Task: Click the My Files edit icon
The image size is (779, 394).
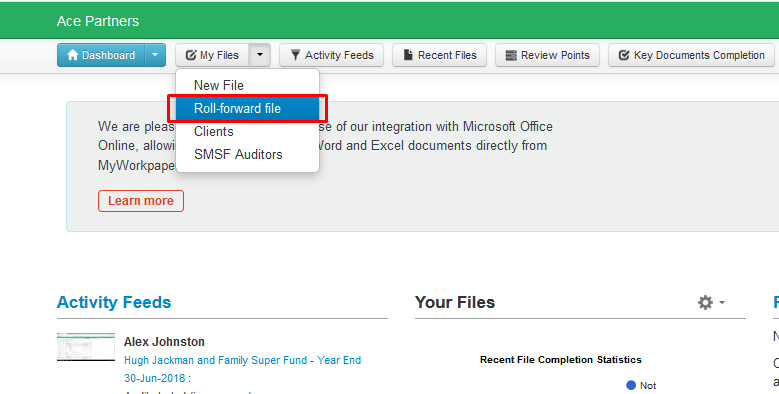Action: [191, 55]
